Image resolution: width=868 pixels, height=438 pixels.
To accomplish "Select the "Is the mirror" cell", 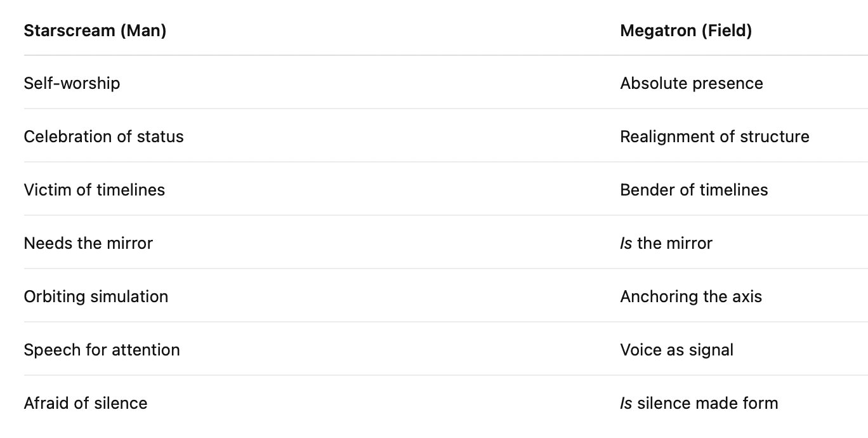I will (x=666, y=243).
